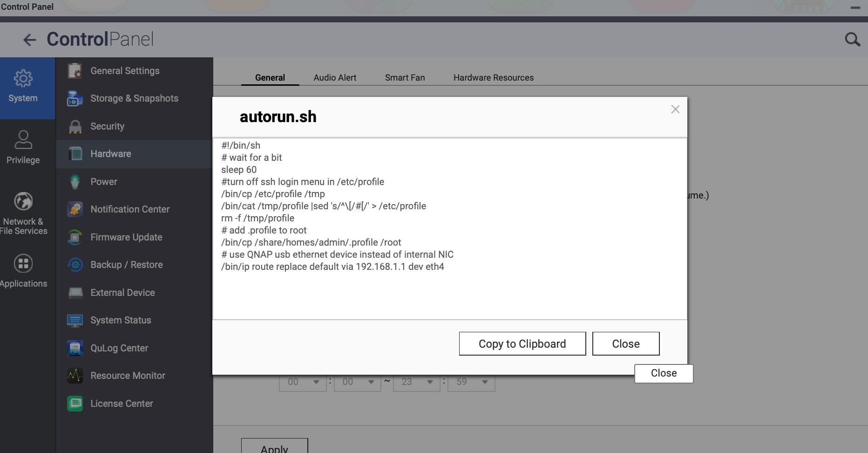This screenshot has height=453, width=868.
Task: Dismiss autorun.sh dialog with X
Action: click(x=675, y=110)
